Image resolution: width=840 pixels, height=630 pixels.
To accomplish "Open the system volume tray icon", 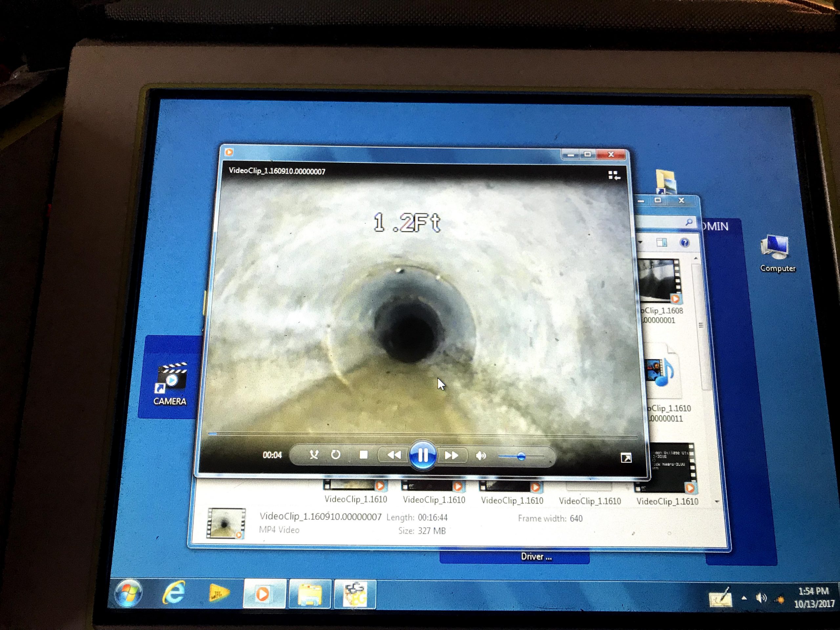I will tap(761, 599).
